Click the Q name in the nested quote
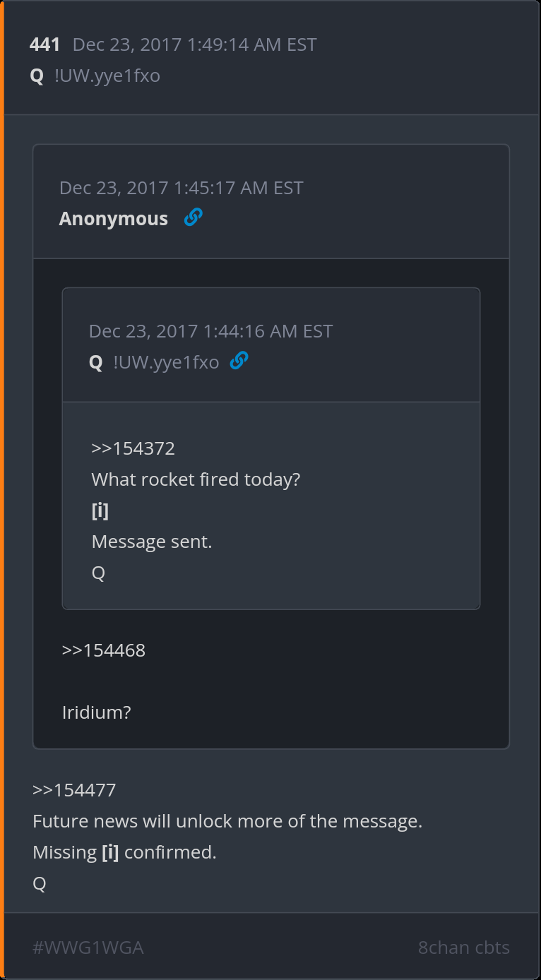Viewport: 541px width, 980px height. point(96,362)
